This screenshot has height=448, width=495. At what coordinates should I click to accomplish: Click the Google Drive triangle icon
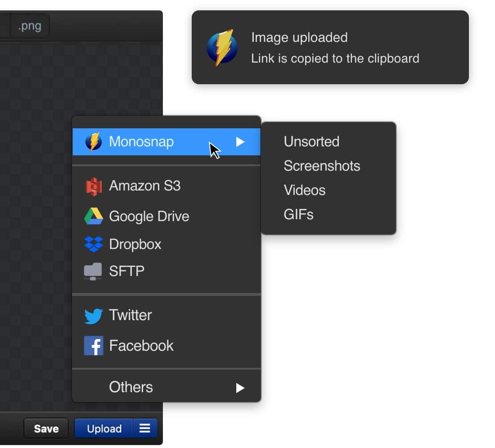94,216
